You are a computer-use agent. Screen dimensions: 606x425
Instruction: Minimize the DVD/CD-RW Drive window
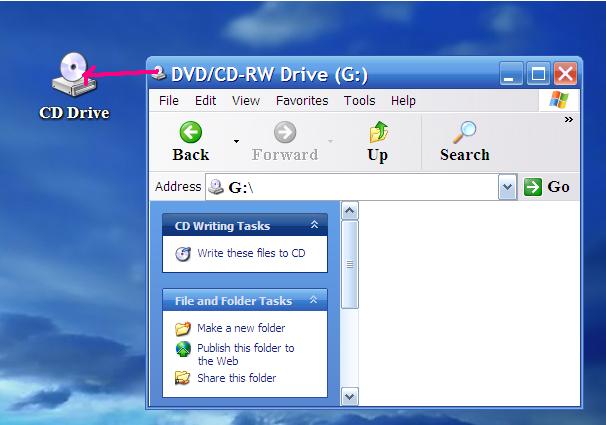click(x=511, y=73)
